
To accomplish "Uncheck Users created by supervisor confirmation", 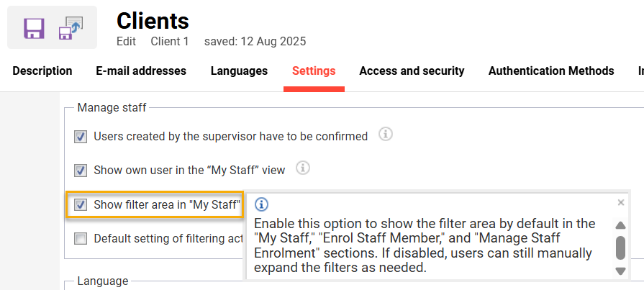I will click(81, 136).
